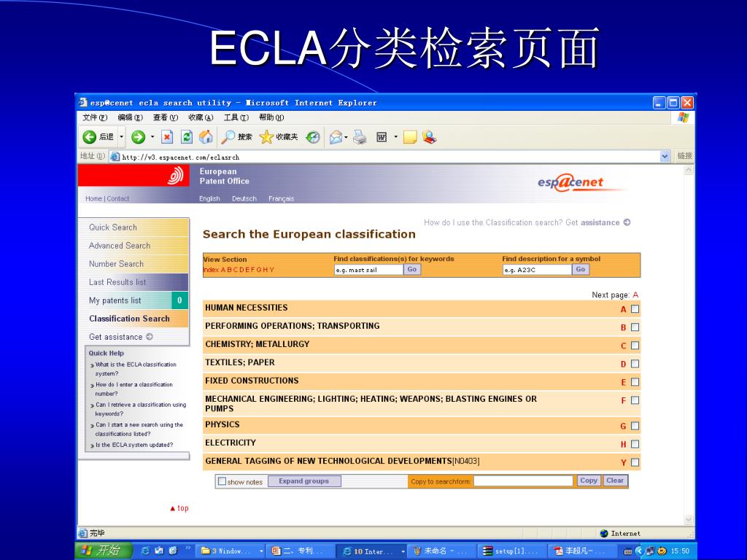The image size is (747, 560).
Task: Click Go next to symbol field
Action: click(580, 270)
